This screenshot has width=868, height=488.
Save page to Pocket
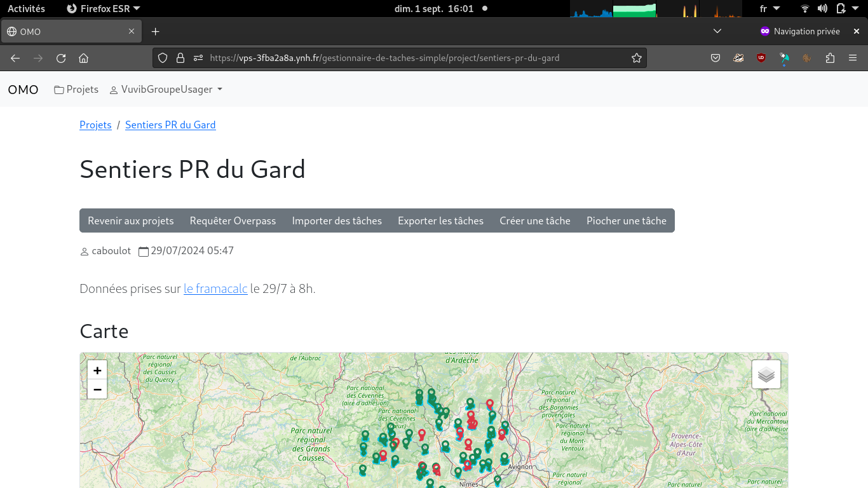click(x=715, y=58)
